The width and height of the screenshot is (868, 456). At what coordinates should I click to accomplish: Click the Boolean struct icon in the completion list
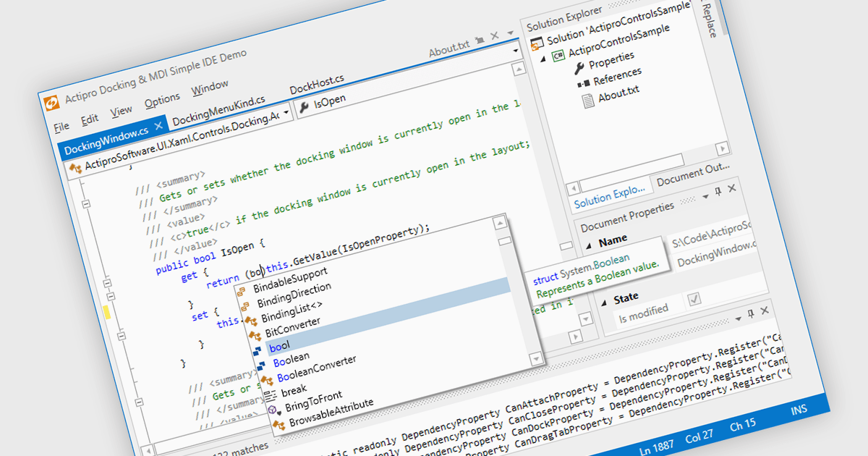pos(262,366)
